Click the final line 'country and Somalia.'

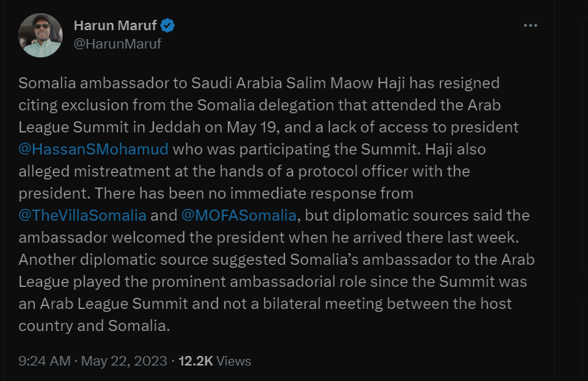point(94,326)
